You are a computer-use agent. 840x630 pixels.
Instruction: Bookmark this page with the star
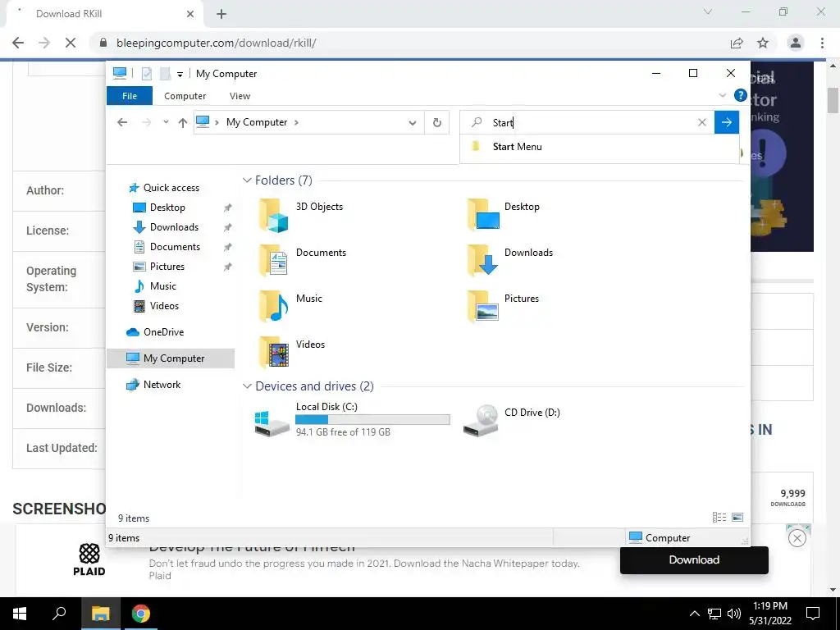763,43
